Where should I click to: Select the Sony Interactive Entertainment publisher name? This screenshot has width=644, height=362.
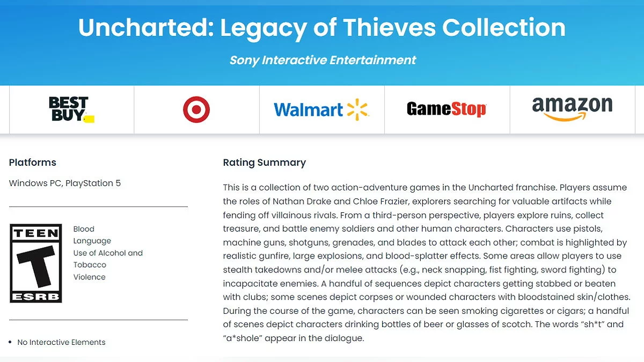tap(323, 60)
